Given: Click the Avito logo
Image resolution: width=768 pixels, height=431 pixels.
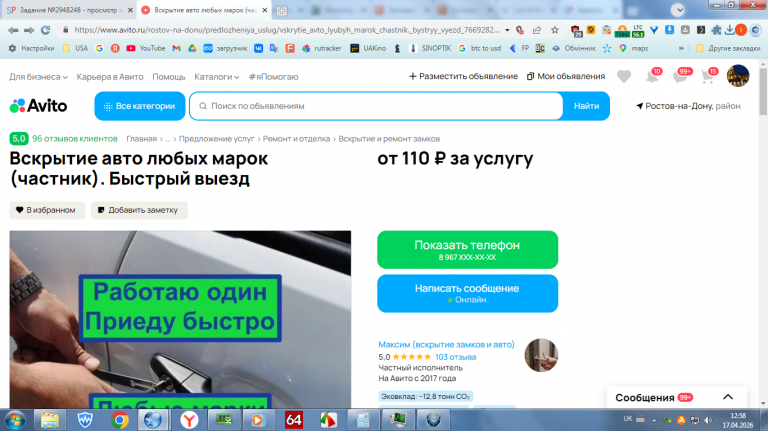Looking at the screenshot, I should click(x=38, y=106).
